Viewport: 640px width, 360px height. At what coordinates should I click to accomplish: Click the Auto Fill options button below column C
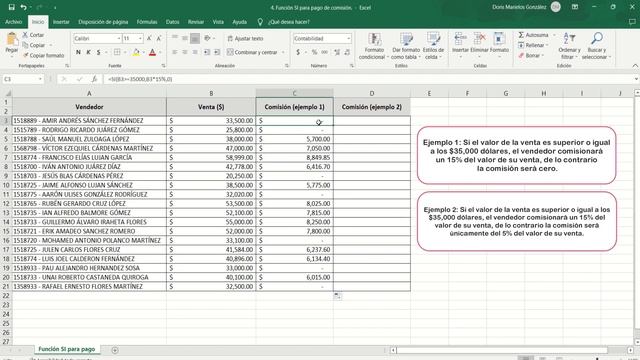tap(338, 296)
